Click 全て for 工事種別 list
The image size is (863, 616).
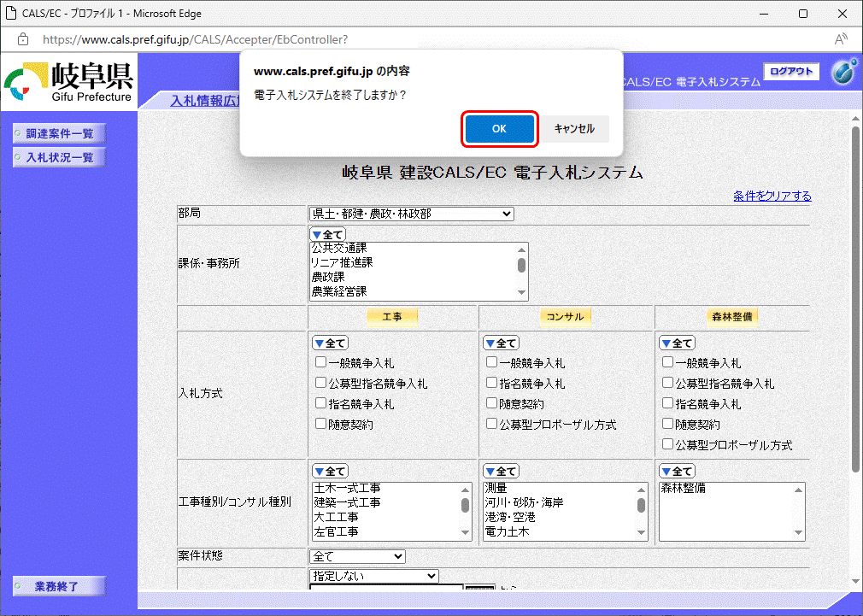coord(330,472)
